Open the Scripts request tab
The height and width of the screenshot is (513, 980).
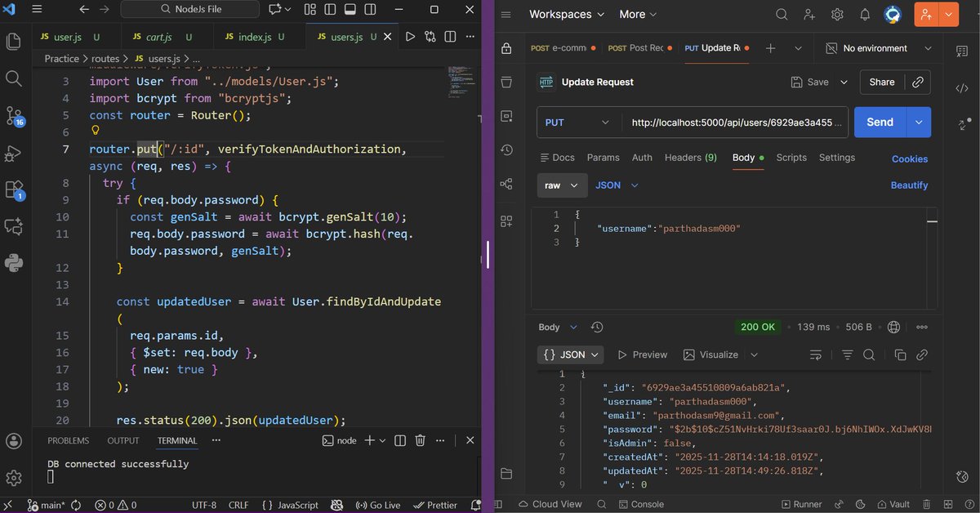(x=791, y=158)
